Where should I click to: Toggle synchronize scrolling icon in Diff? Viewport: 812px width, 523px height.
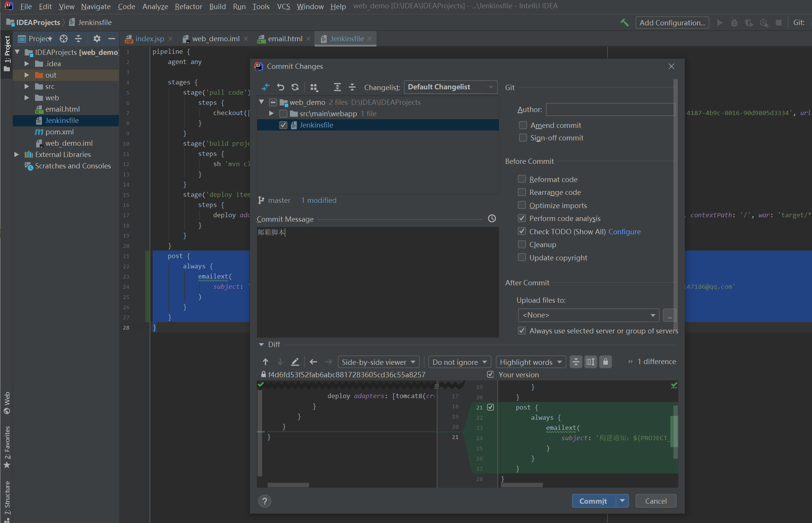(x=590, y=362)
